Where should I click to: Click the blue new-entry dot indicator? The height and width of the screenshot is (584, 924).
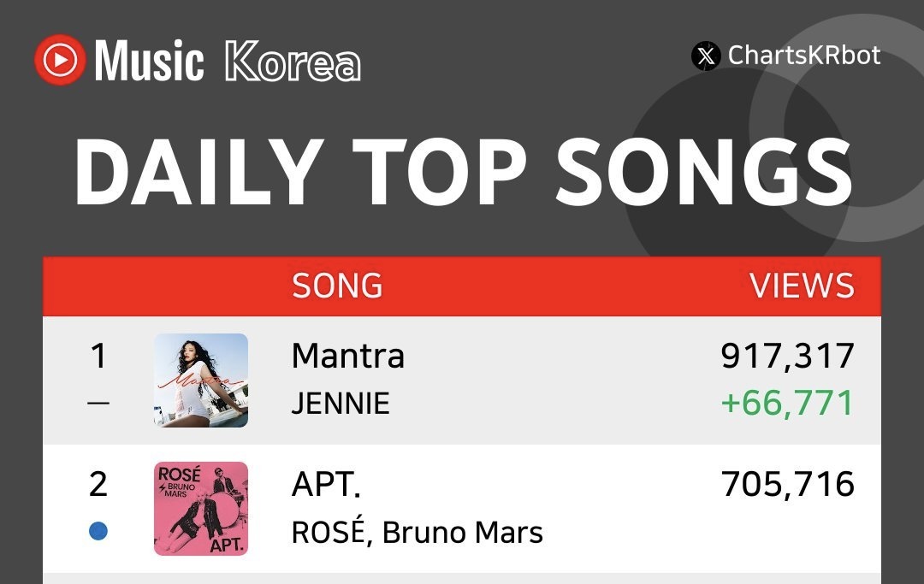[x=98, y=531]
